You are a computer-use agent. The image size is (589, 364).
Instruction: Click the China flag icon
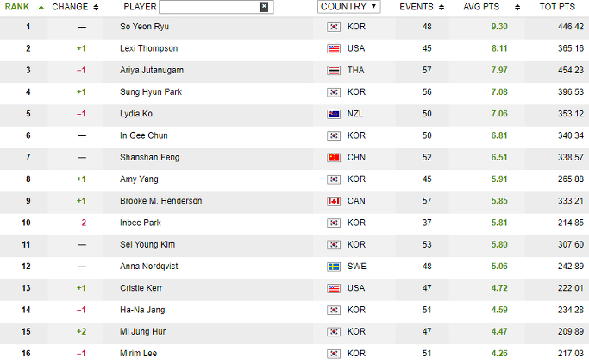point(334,158)
